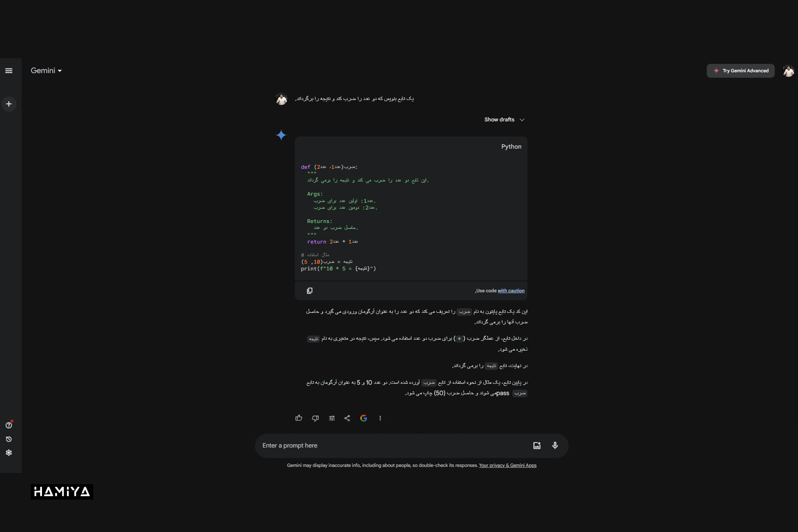Expand the Gemini model dropdown

[46, 71]
